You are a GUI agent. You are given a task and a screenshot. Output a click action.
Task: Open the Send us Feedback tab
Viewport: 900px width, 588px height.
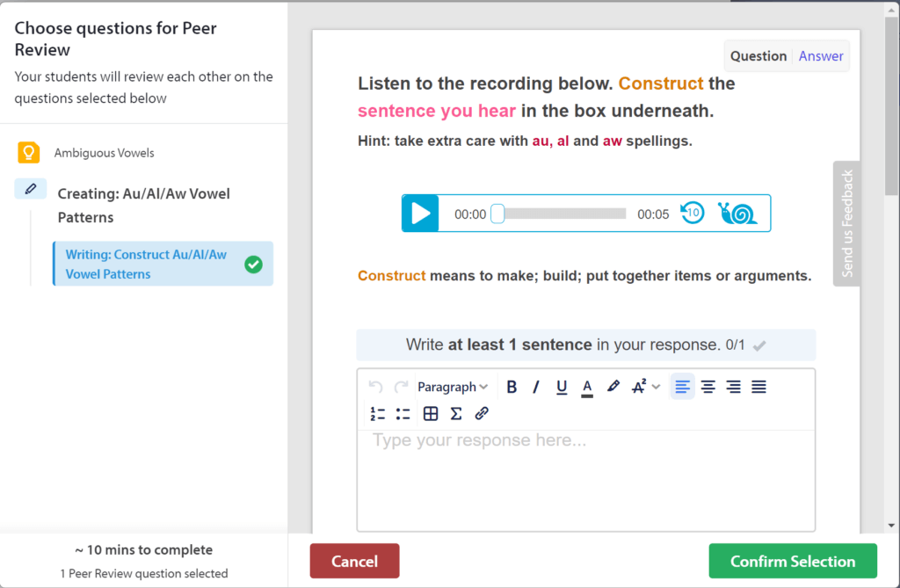846,223
